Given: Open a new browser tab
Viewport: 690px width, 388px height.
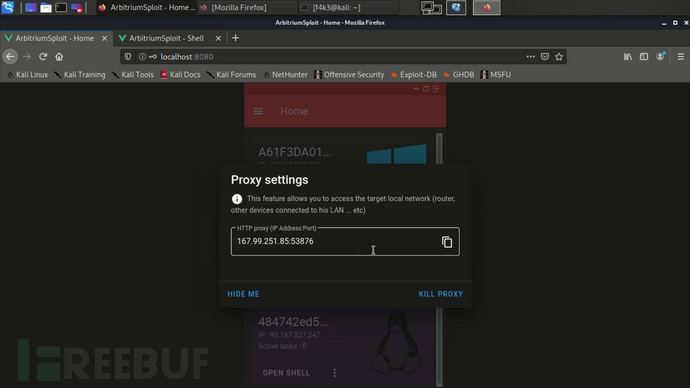Looking at the screenshot, I should pos(235,38).
